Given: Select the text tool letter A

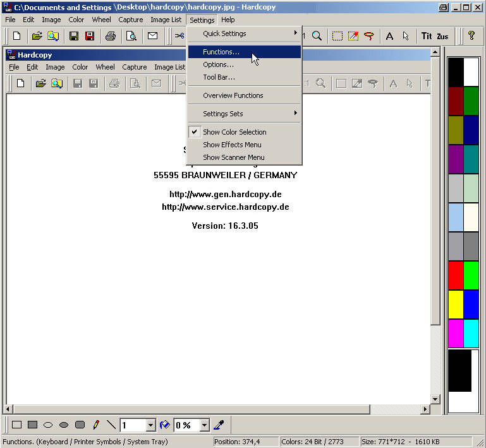Looking at the screenshot, I should click(x=389, y=36).
